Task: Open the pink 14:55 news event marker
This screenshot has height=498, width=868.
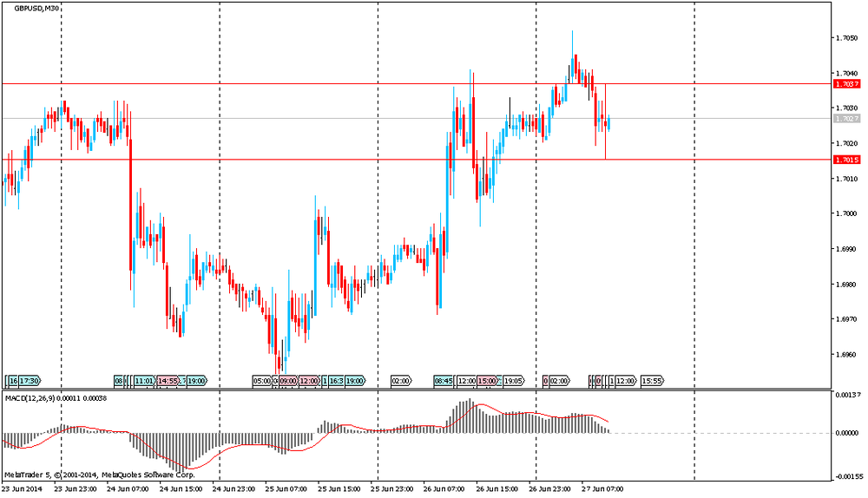Action: pyautogui.click(x=168, y=381)
